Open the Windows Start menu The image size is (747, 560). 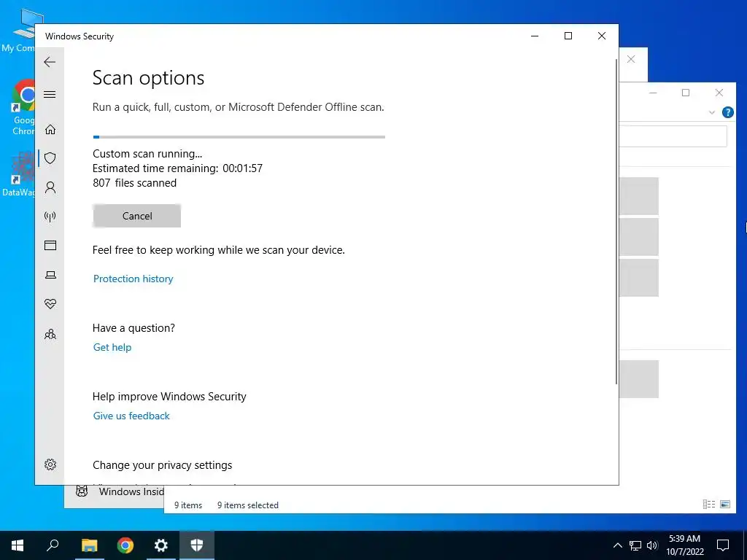click(18, 545)
